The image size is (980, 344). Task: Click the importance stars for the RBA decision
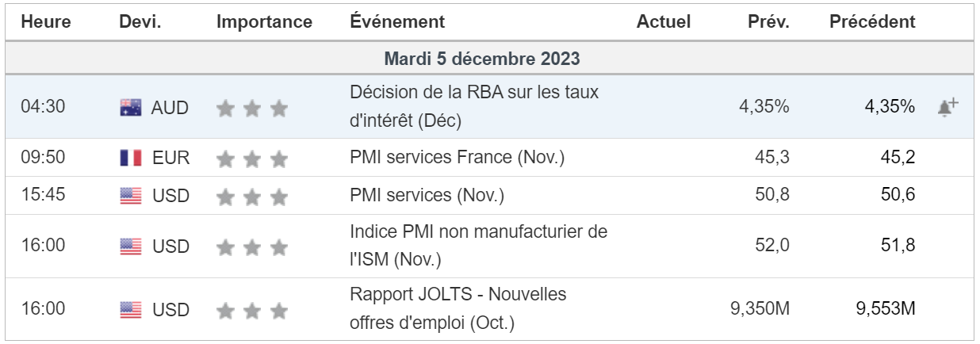(x=252, y=108)
